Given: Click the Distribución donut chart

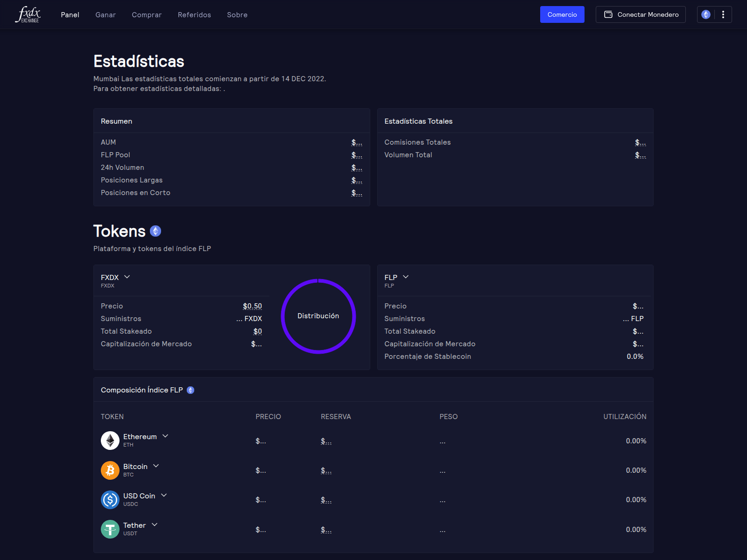Looking at the screenshot, I should 318,316.
